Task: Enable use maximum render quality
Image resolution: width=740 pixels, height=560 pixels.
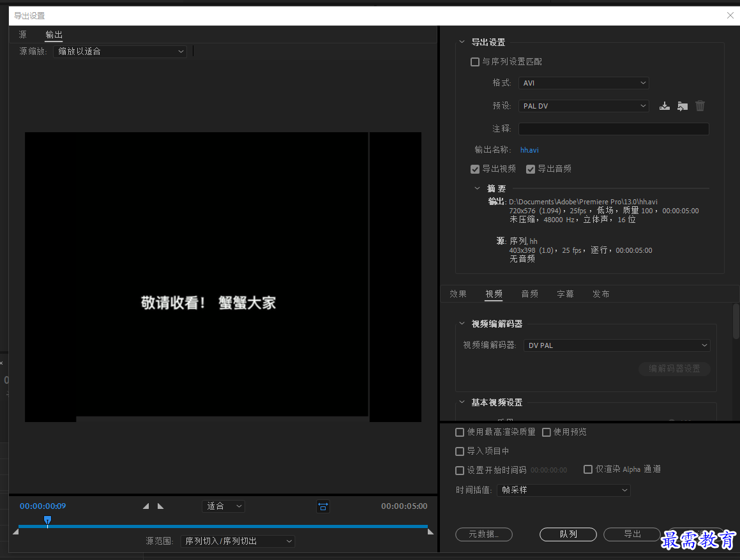Action: (x=460, y=432)
